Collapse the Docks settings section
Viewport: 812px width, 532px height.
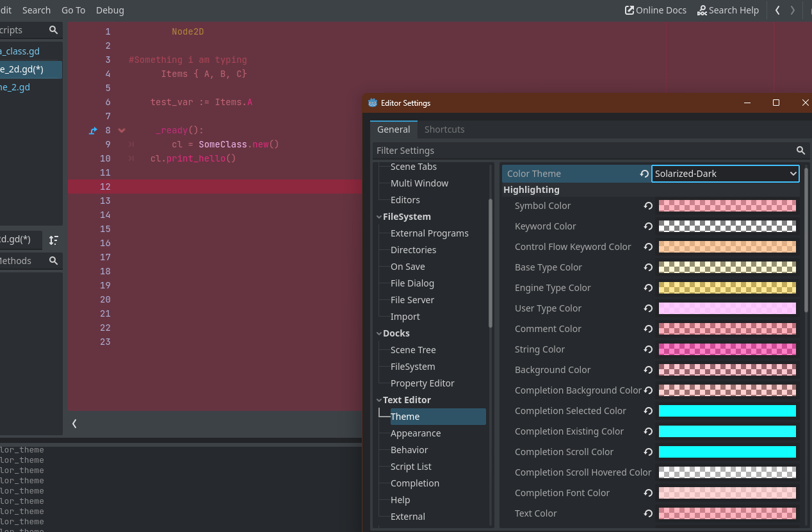pyautogui.click(x=378, y=333)
